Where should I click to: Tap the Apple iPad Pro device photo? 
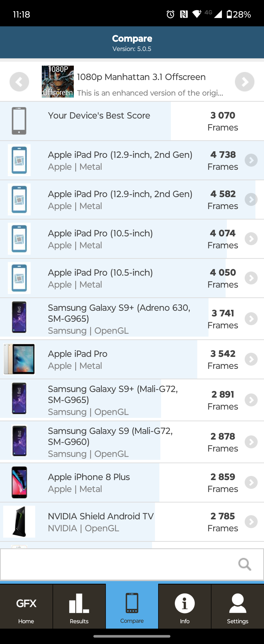(x=19, y=359)
